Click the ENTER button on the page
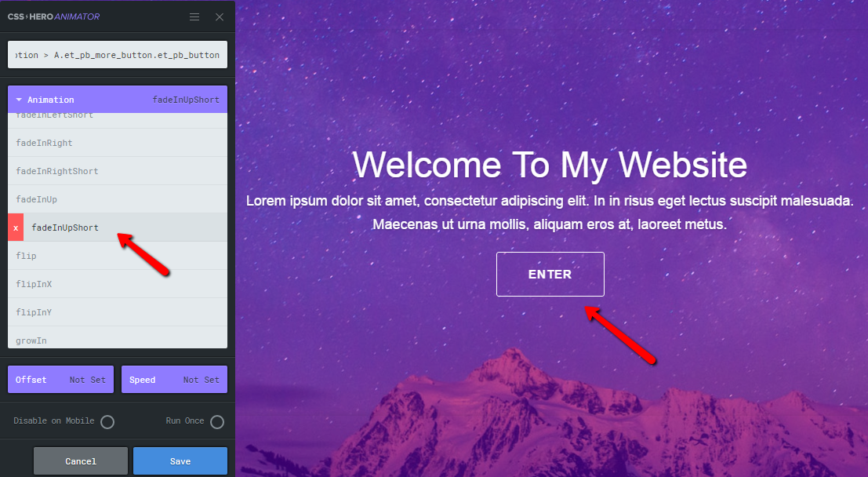The width and height of the screenshot is (868, 477). 550,275
